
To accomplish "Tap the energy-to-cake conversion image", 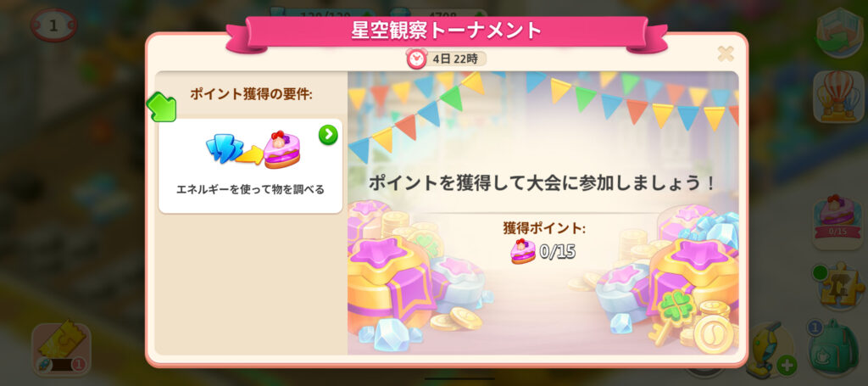I will coord(253,149).
